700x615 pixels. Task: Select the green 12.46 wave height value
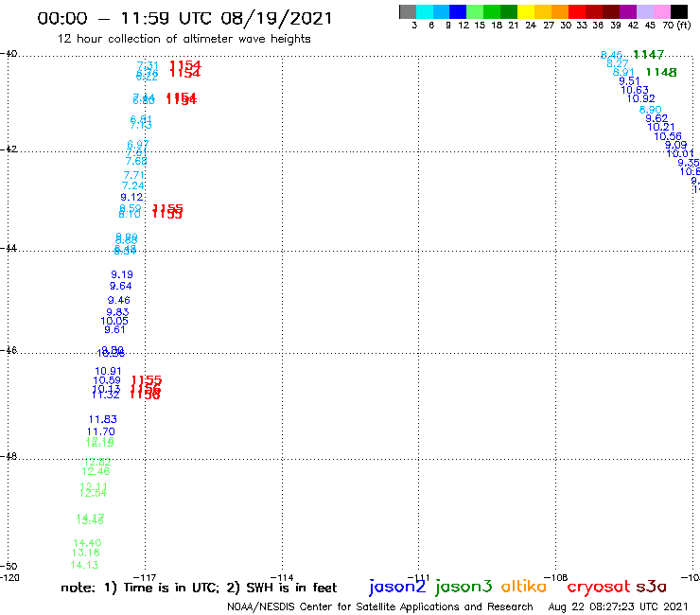pos(96,471)
